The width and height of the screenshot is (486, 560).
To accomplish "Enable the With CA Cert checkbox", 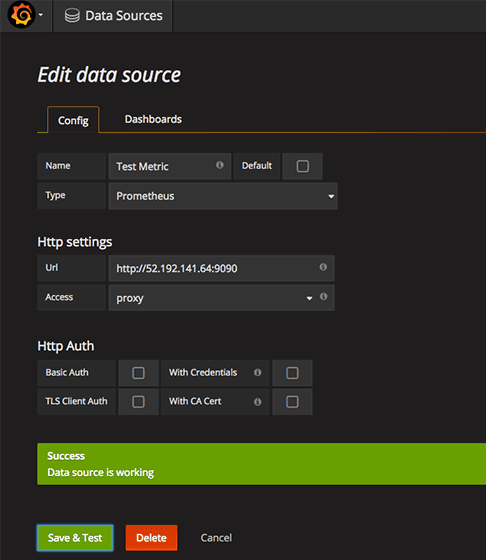I will [292, 402].
